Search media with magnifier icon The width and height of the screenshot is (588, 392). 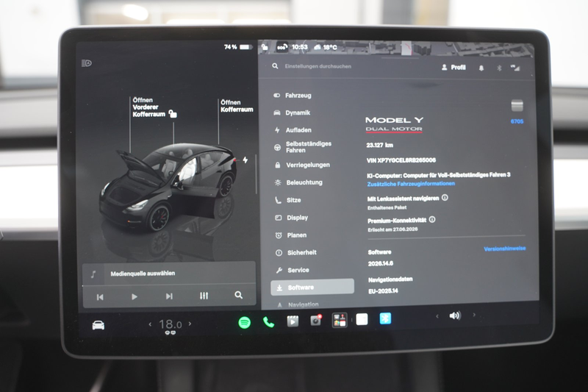(238, 295)
